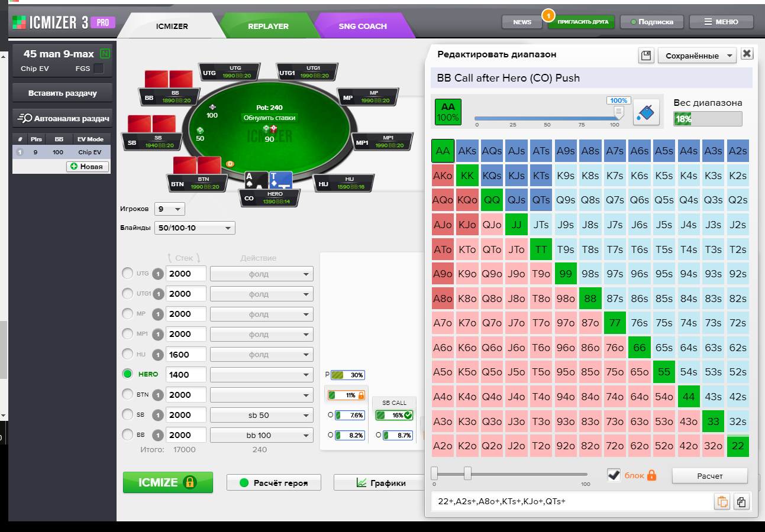Open the BB action dropdown showing bb 100

262,435
